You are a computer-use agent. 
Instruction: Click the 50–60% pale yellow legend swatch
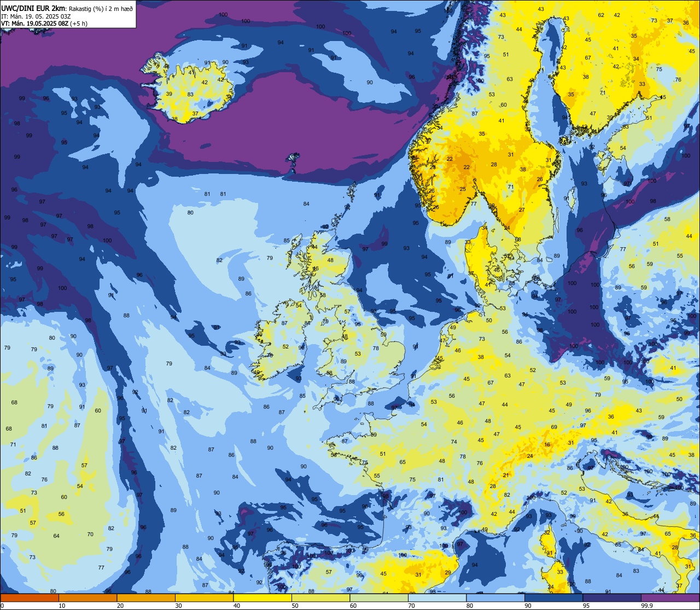(320, 598)
